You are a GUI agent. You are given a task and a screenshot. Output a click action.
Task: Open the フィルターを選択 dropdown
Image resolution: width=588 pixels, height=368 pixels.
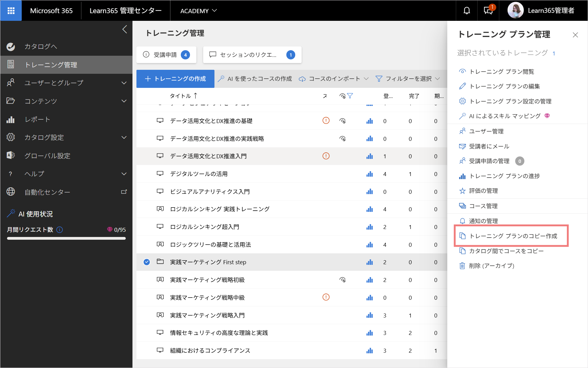408,79
